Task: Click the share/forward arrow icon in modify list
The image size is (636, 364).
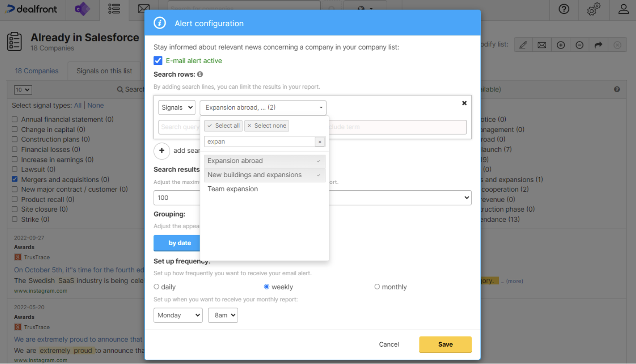Action: pos(598,44)
